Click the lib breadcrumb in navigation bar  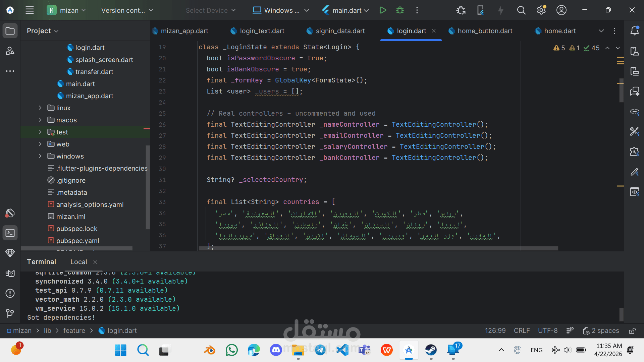coord(48,331)
